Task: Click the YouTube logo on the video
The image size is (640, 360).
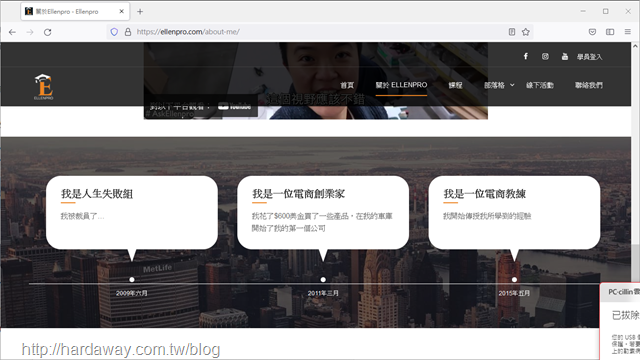Action: [x=234, y=107]
